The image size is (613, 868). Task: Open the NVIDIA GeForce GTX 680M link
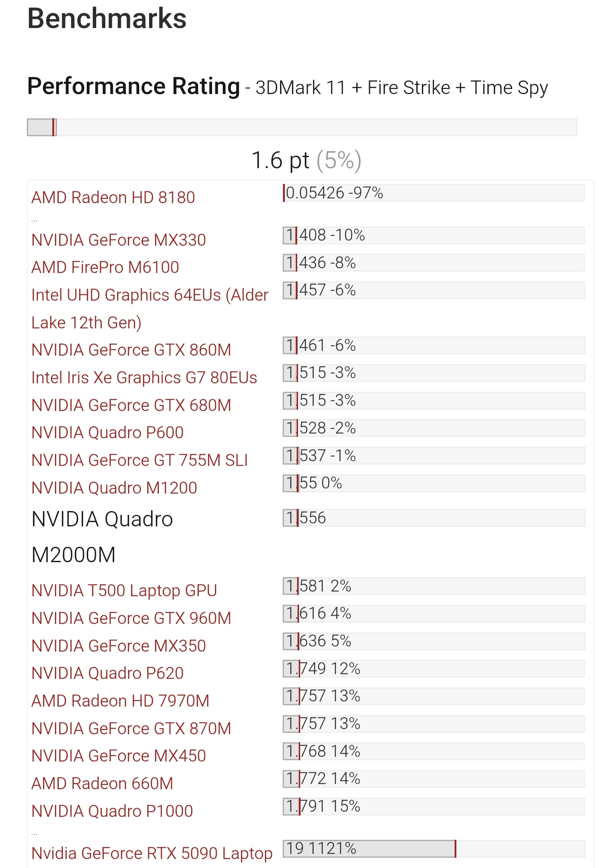(131, 405)
